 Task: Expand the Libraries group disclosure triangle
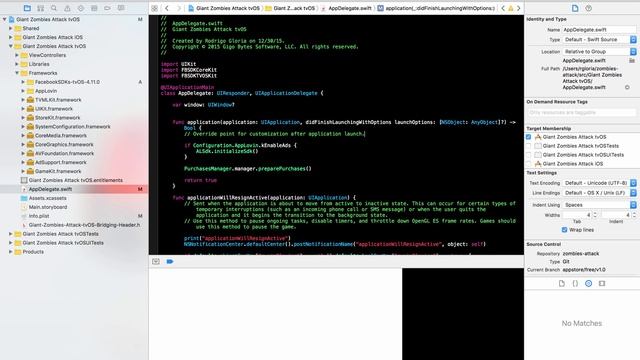[17, 64]
